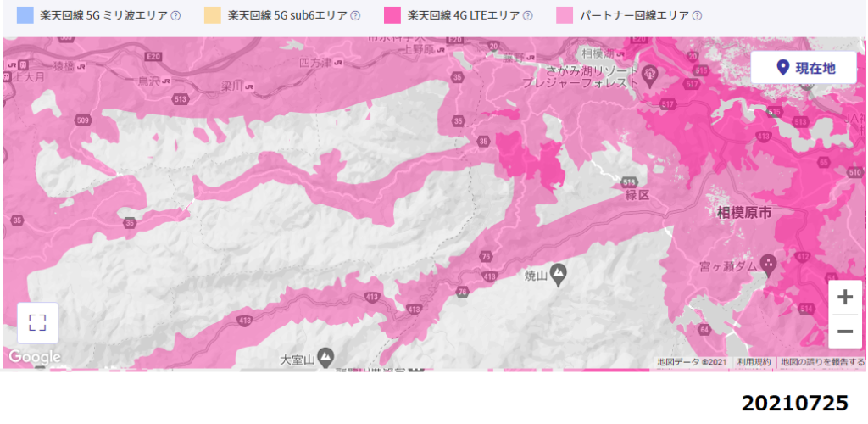Select さがみ湖リゾート プレジャーフォレスト marker
Screen dimensions: 868x424
[648, 72]
